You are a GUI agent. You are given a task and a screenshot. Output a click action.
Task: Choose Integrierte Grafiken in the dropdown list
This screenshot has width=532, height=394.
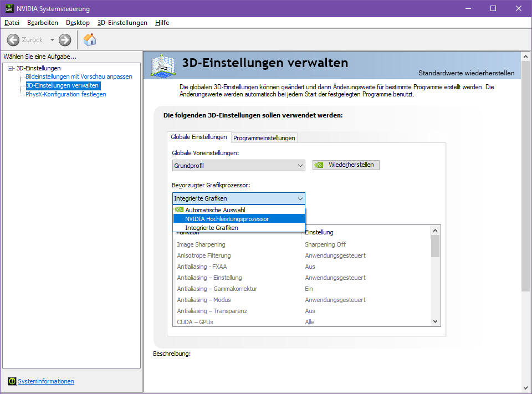coord(239,228)
